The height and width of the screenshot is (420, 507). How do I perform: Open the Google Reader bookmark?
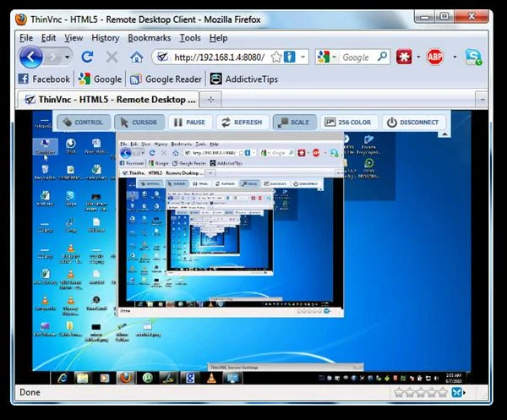pos(166,79)
